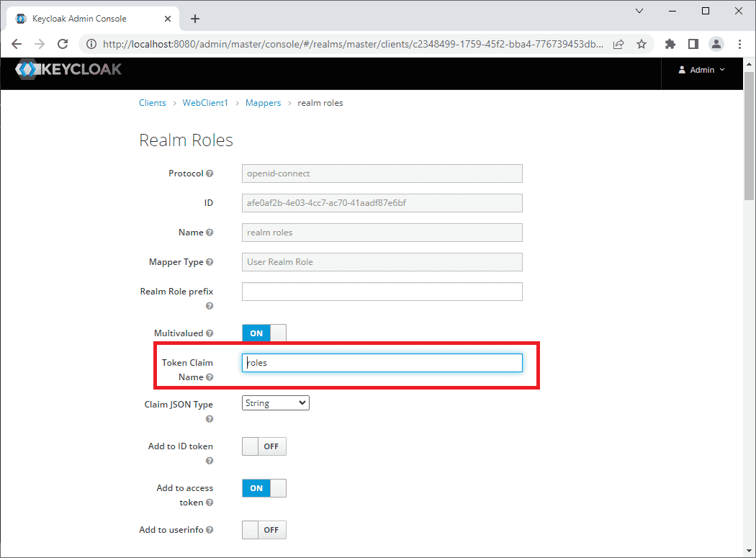Viewport: 756px width, 558px height.
Task: Open browser extensions puzzle icon
Action: pos(670,44)
